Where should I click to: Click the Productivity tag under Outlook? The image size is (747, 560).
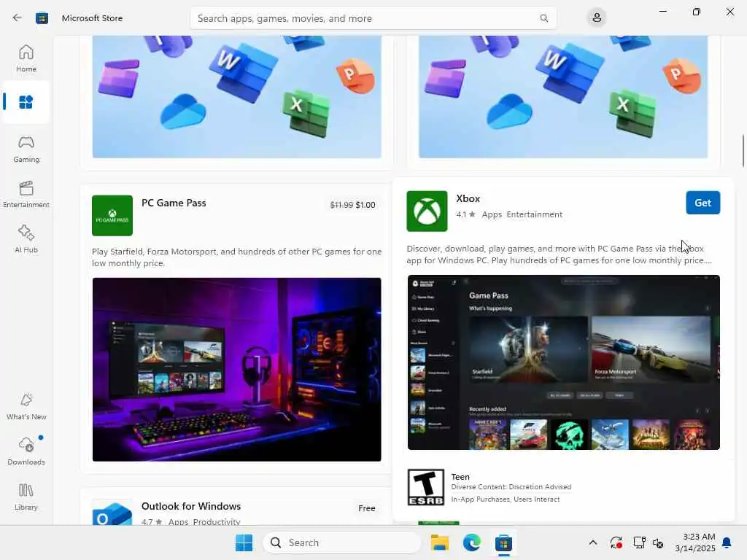pos(217,522)
